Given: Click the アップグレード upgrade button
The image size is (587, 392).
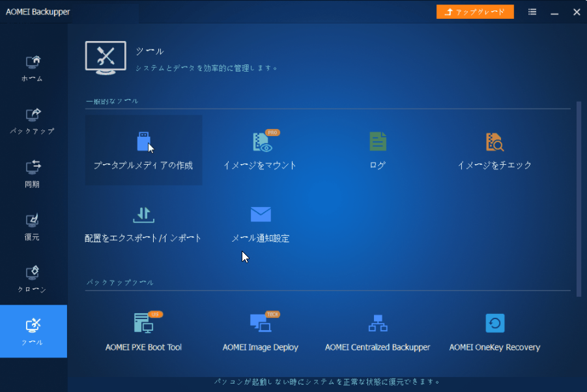Looking at the screenshot, I should (x=475, y=12).
